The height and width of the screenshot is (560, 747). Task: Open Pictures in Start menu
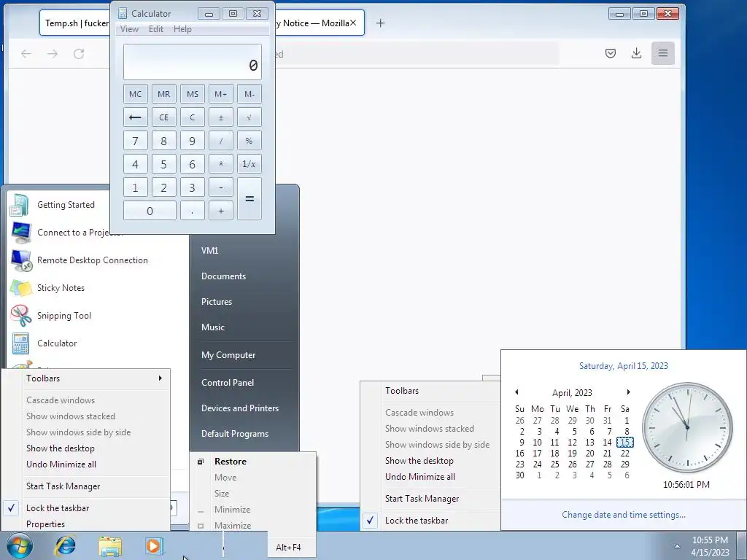click(x=217, y=301)
